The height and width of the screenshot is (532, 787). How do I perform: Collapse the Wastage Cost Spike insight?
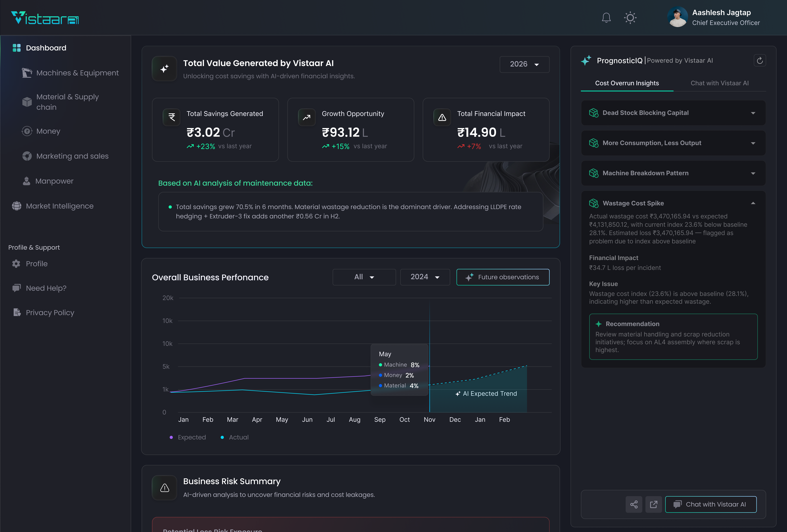753,203
